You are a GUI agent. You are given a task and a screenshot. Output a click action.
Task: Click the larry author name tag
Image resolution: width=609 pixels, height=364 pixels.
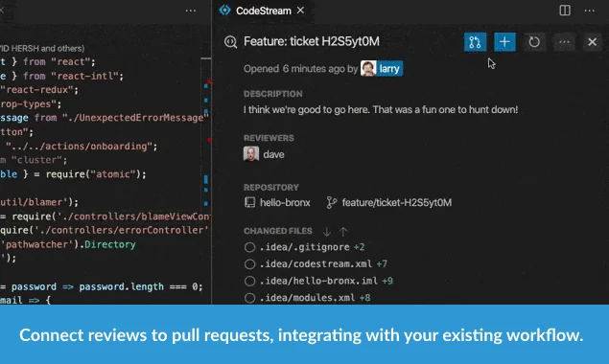click(389, 69)
